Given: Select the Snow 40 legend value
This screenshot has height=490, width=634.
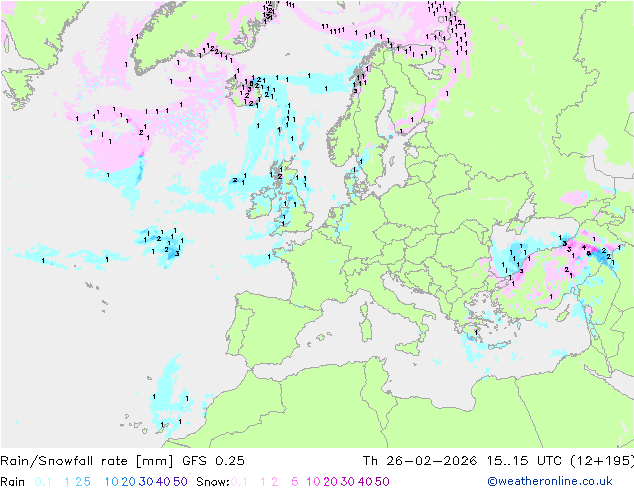Looking at the screenshot, I should 365,482.
